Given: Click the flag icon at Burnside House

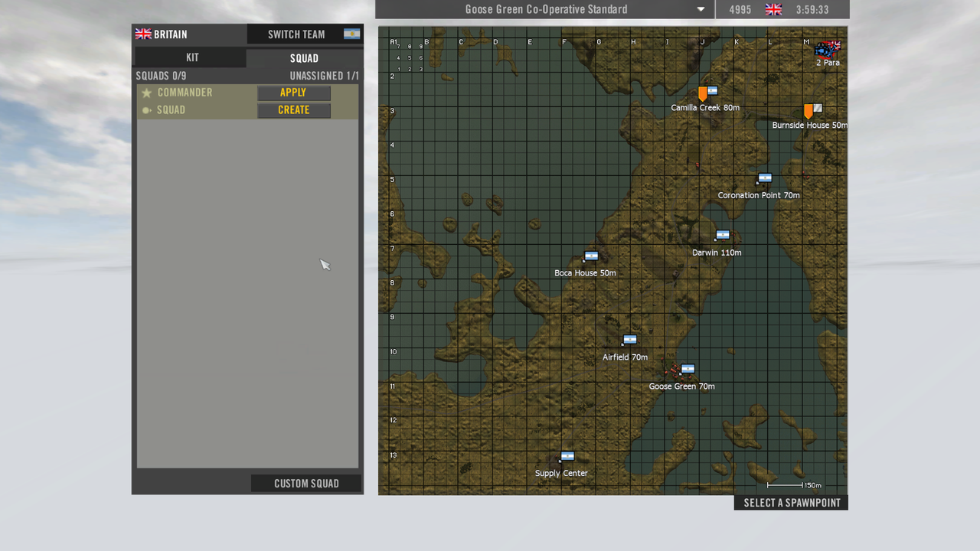Looking at the screenshot, I should click(818, 108).
